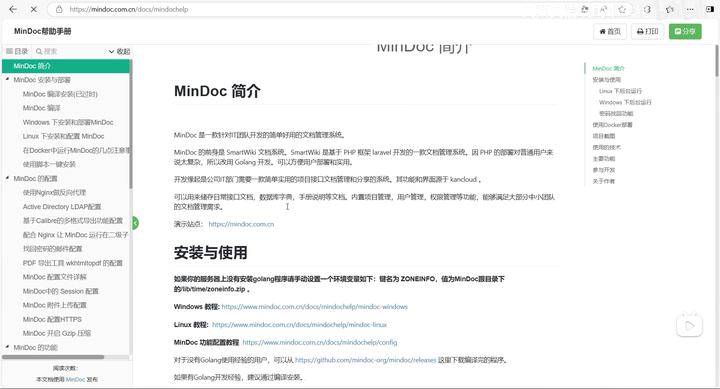Screen dimensions: 720x389
Task: Jump to 关于作者 in outline
Action: tap(604, 181)
